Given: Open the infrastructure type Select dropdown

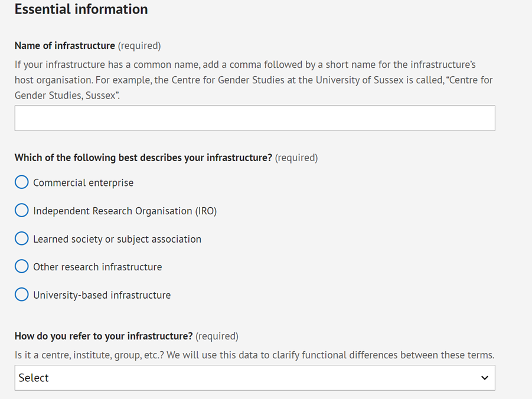Looking at the screenshot, I should point(255,378).
